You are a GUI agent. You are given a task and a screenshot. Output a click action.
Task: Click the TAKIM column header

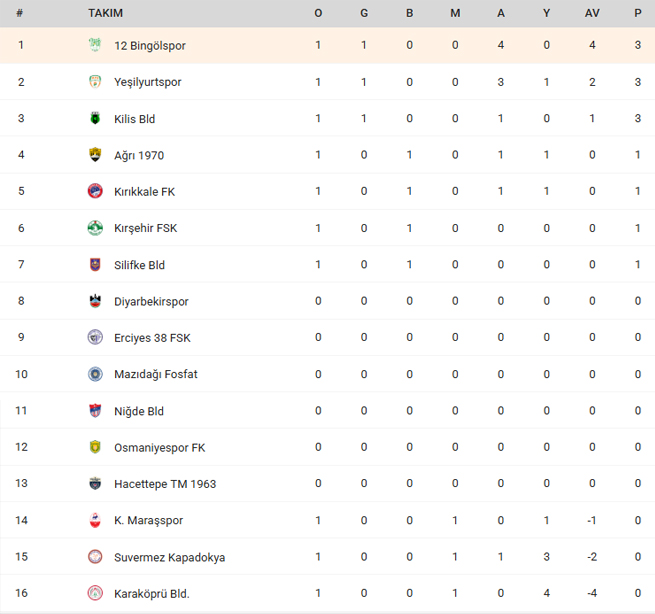tap(105, 13)
